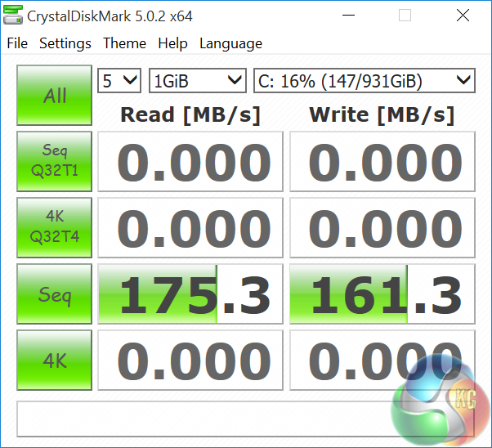Open the Theme menu
The image size is (492, 448).
click(124, 43)
